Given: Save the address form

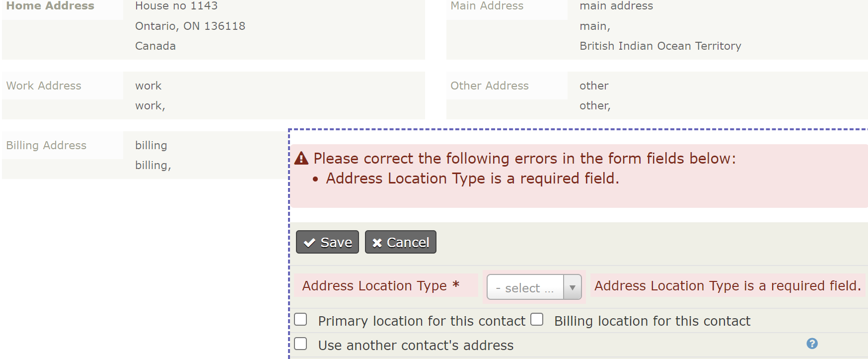Looking at the screenshot, I should pyautogui.click(x=327, y=242).
